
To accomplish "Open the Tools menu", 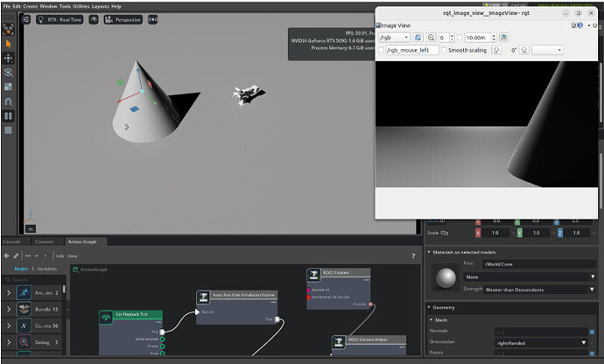I will 65,6.
